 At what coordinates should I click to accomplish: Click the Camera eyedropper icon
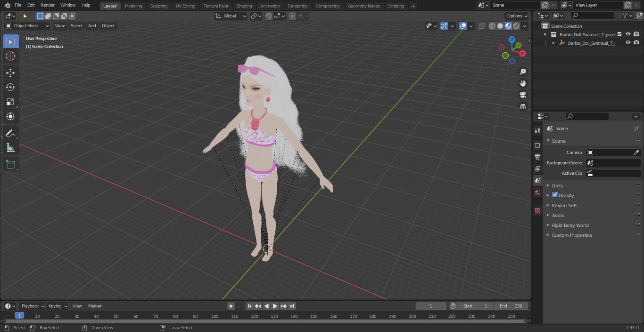pyautogui.click(x=636, y=153)
